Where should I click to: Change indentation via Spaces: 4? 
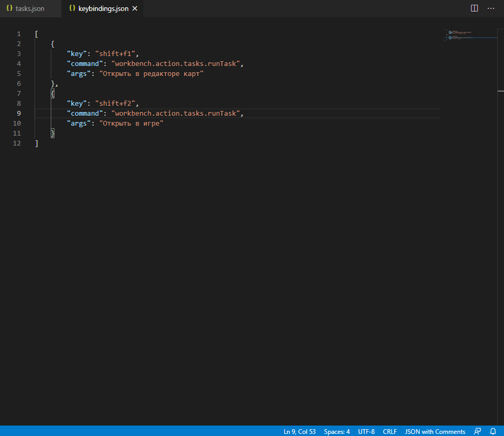(x=337, y=431)
